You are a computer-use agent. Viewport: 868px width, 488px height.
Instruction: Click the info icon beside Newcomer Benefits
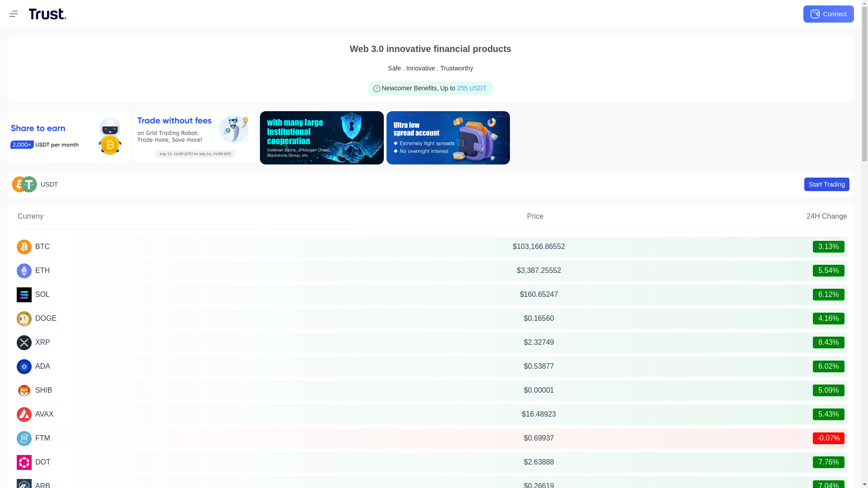pyautogui.click(x=377, y=89)
